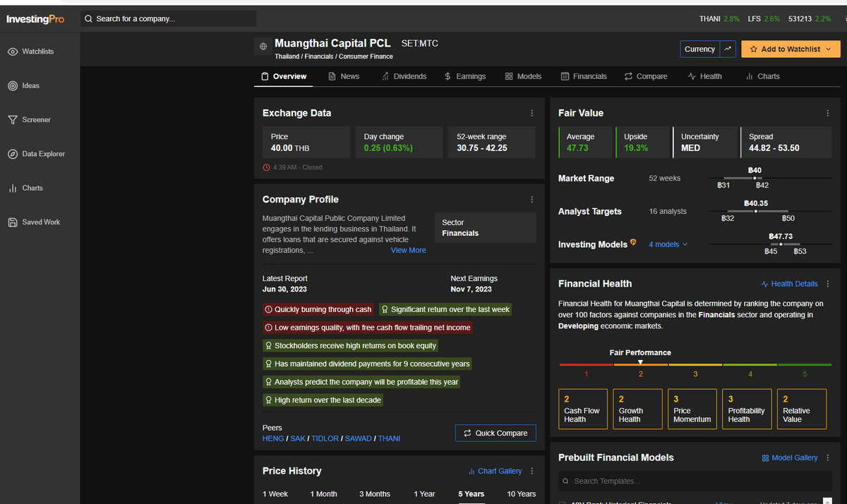Switch to the Overview tab
The height and width of the screenshot is (504, 847).
(x=284, y=76)
